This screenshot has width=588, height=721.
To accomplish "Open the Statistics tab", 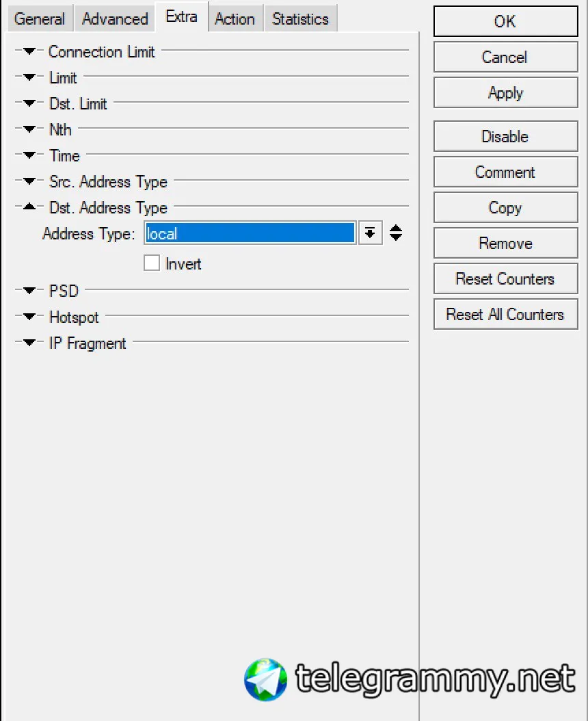I will pyautogui.click(x=301, y=19).
